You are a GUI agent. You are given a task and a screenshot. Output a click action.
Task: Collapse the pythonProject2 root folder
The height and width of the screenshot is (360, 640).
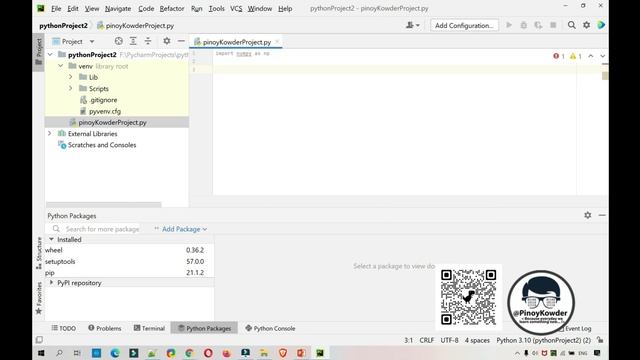tap(50, 54)
